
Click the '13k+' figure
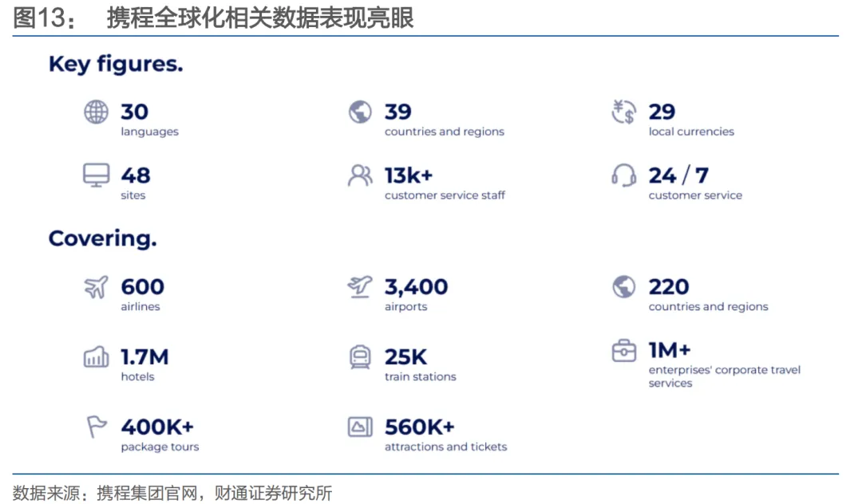pyautogui.click(x=409, y=175)
